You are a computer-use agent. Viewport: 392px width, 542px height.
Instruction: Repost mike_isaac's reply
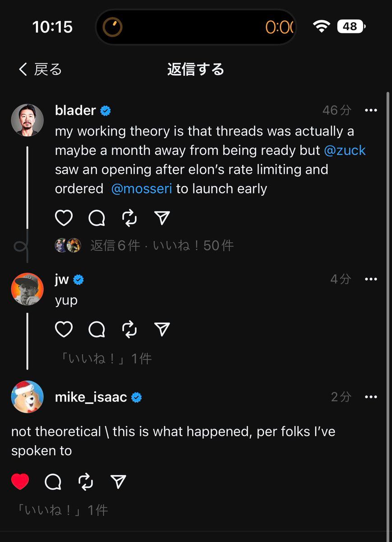point(86,482)
